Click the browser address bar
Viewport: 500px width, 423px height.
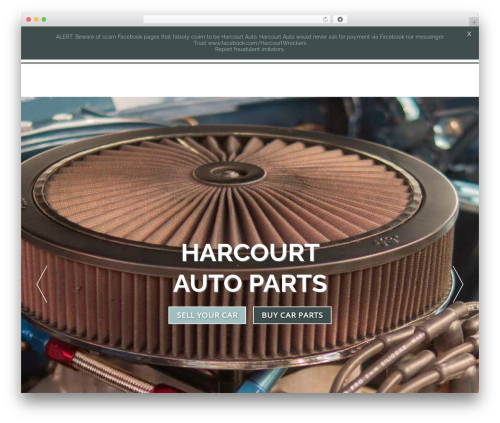tap(237, 20)
